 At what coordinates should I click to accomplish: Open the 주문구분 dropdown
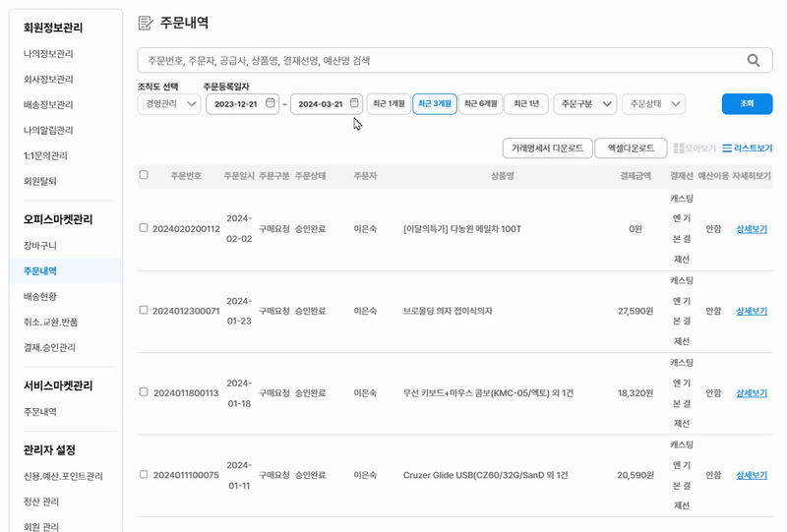coord(585,104)
